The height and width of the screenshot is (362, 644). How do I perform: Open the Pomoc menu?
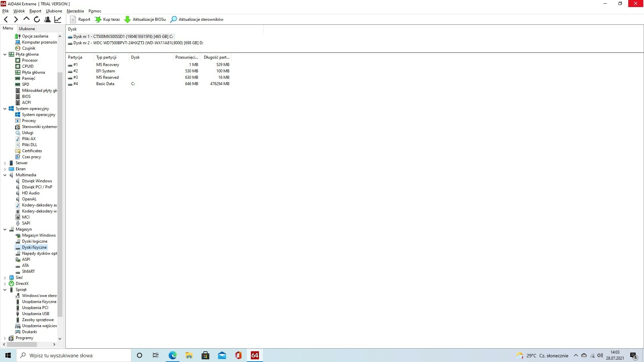click(95, 11)
